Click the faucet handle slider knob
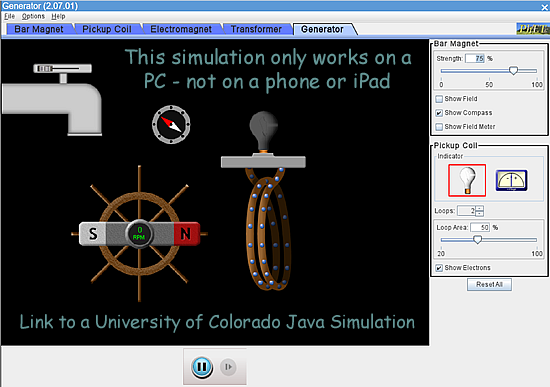Image resolution: width=550 pixels, height=387 pixels. [x=45, y=68]
